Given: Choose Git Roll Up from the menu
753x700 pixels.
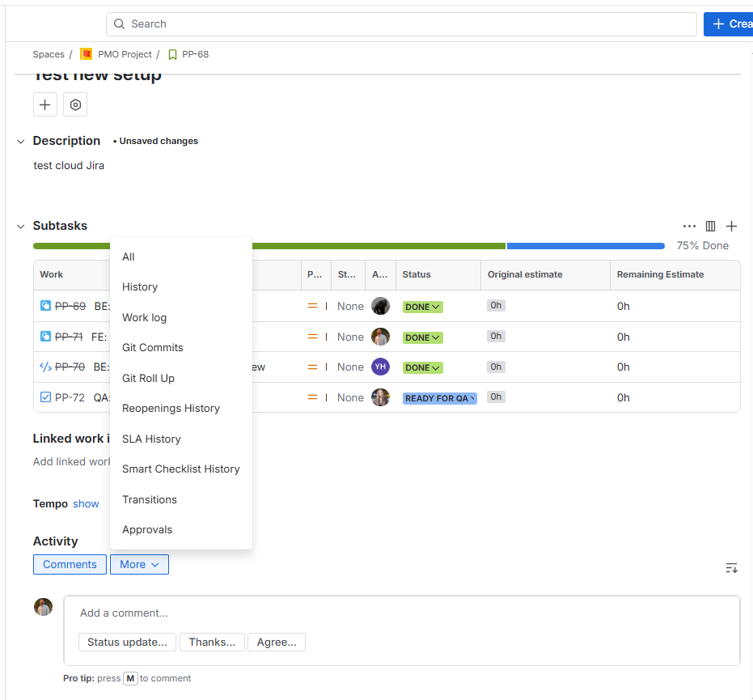Looking at the screenshot, I should (181, 378).
